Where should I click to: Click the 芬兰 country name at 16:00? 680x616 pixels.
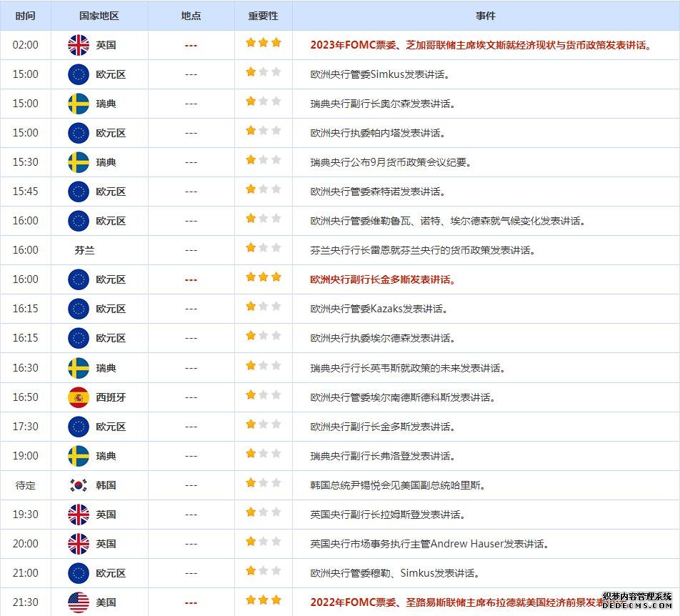click(84, 250)
